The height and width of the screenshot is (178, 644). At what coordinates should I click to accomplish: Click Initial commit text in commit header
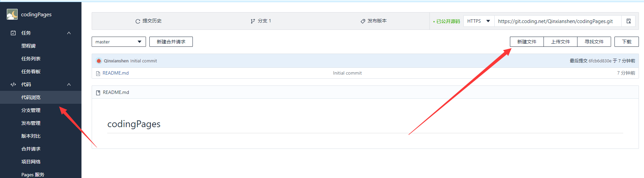[144, 61]
